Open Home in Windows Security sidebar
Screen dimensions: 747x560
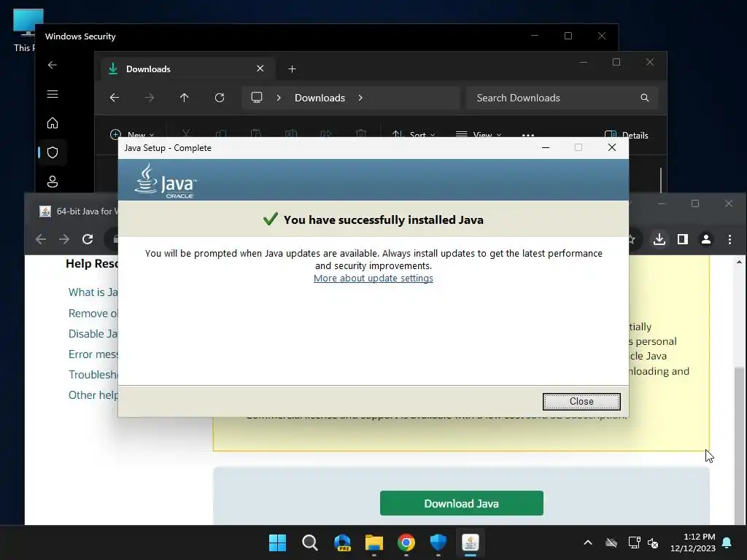(53, 123)
